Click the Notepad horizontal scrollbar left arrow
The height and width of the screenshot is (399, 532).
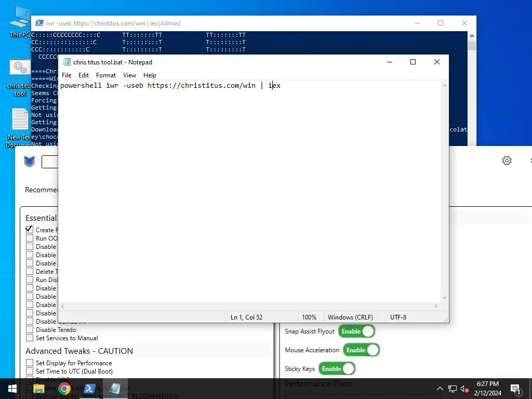(x=62, y=306)
